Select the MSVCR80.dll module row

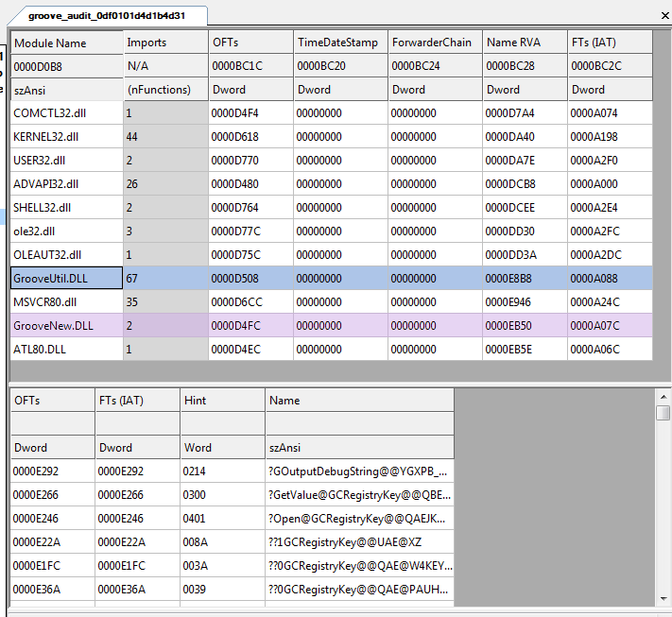332,301
